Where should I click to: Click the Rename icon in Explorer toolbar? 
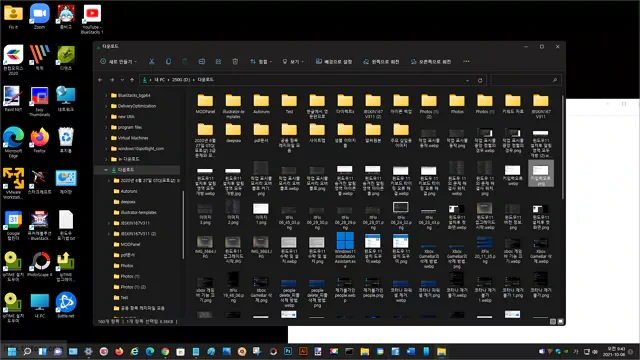[202, 62]
